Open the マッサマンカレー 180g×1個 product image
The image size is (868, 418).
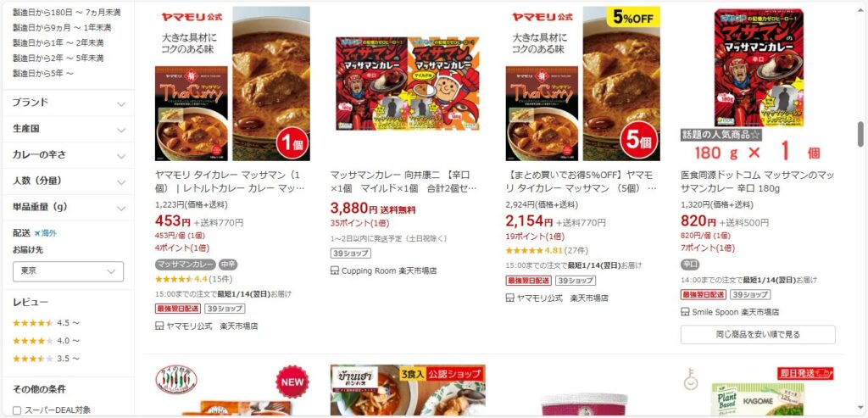tap(759, 83)
